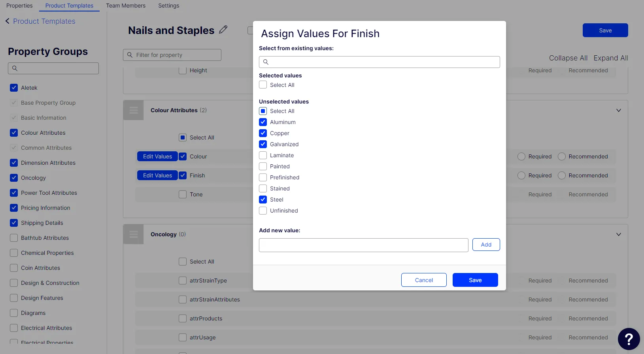Click the search magnifier in existing values field
This screenshot has height=354, width=644.
point(266,62)
